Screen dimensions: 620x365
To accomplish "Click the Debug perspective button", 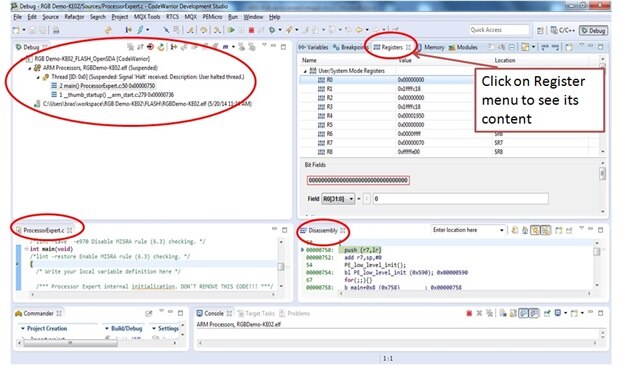I will click(x=593, y=30).
